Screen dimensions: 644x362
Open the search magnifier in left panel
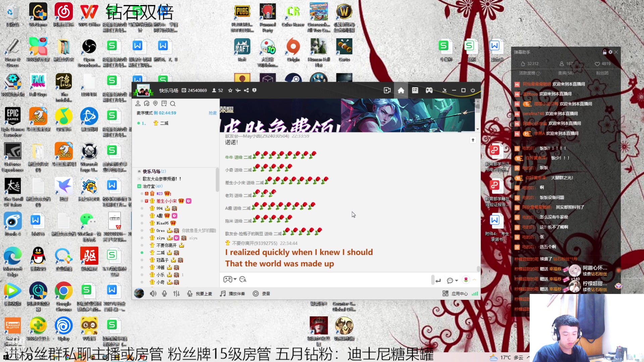tap(173, 104)
